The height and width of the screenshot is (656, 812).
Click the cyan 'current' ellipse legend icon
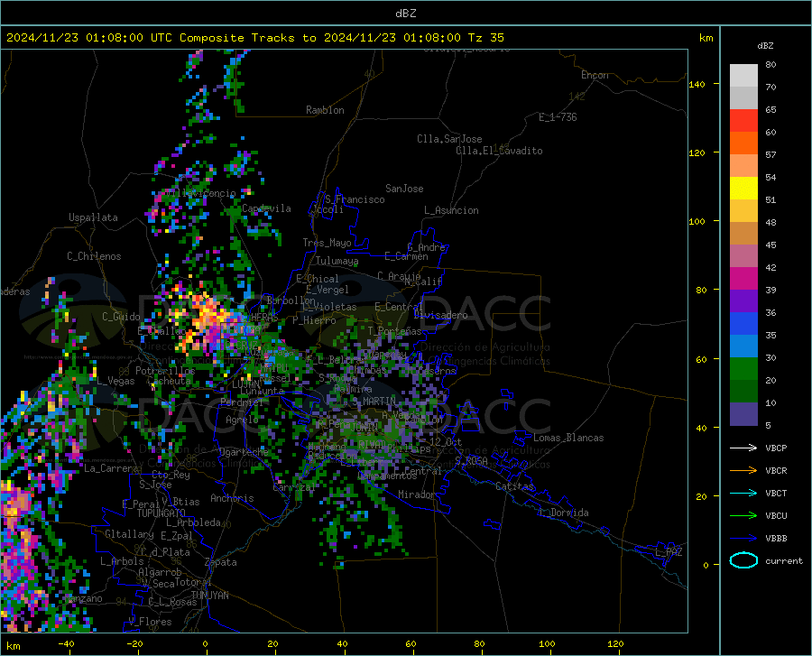tap(743, 560)
